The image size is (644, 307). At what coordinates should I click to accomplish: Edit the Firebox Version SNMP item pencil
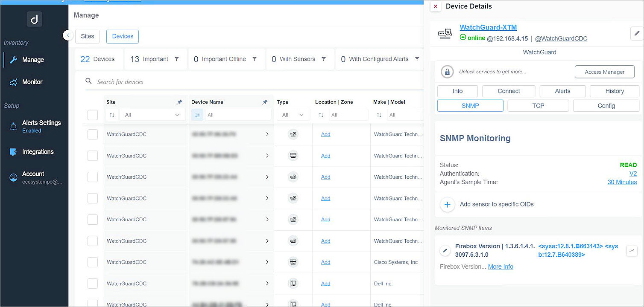[x=445, y=251]
